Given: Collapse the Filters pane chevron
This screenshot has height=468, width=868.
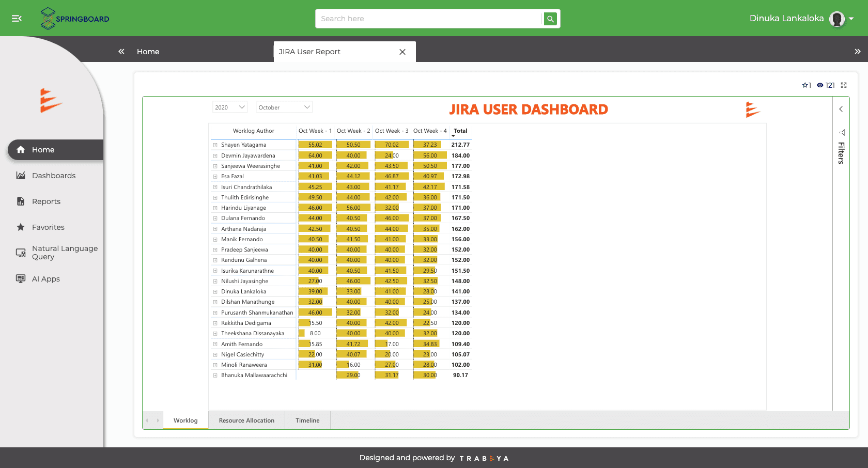Looking at the screenshot, I should [841, 109].
